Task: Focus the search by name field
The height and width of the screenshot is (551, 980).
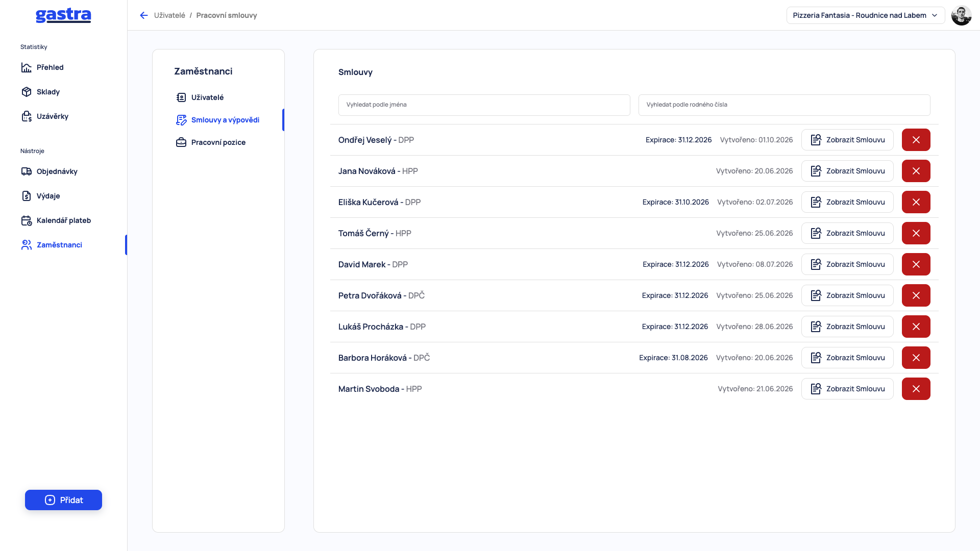Action: pyautogui.click(x=484, y=105)
